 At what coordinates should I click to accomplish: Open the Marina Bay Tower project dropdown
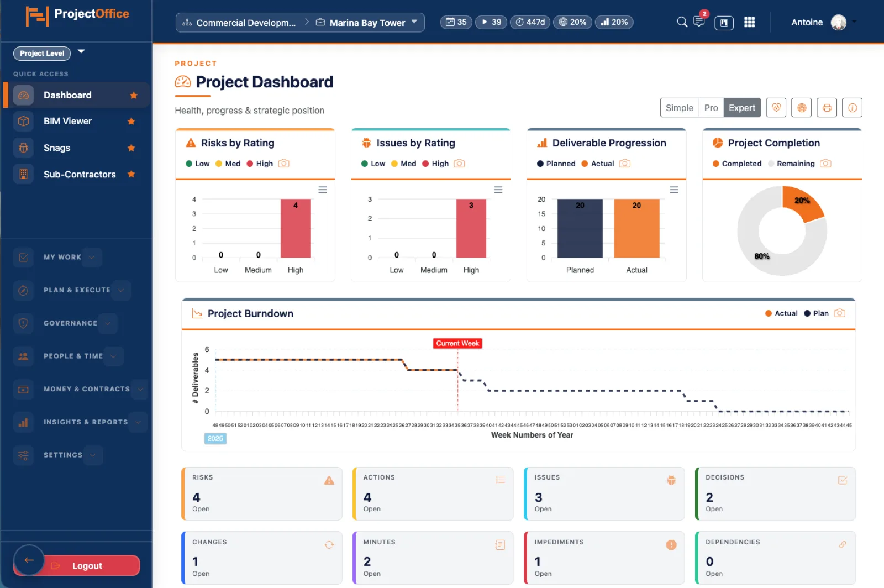367,23
